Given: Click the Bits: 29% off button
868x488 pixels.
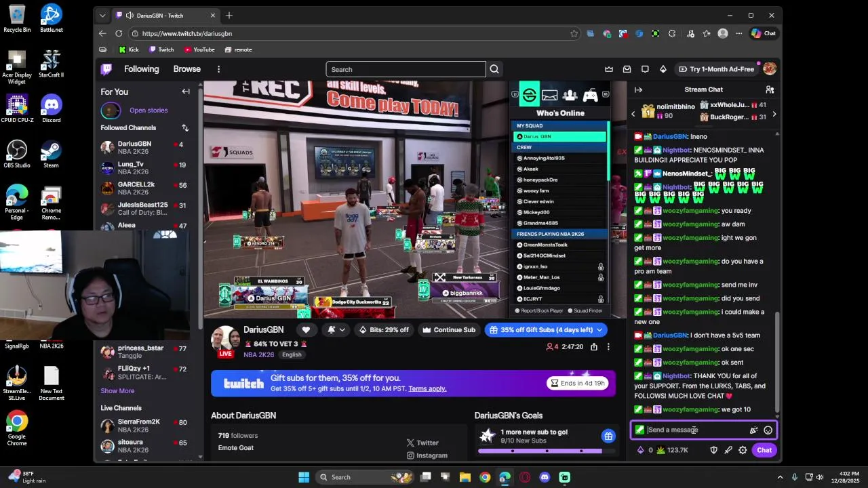Looking at the screenshot, I should click(x=384, y=330).
